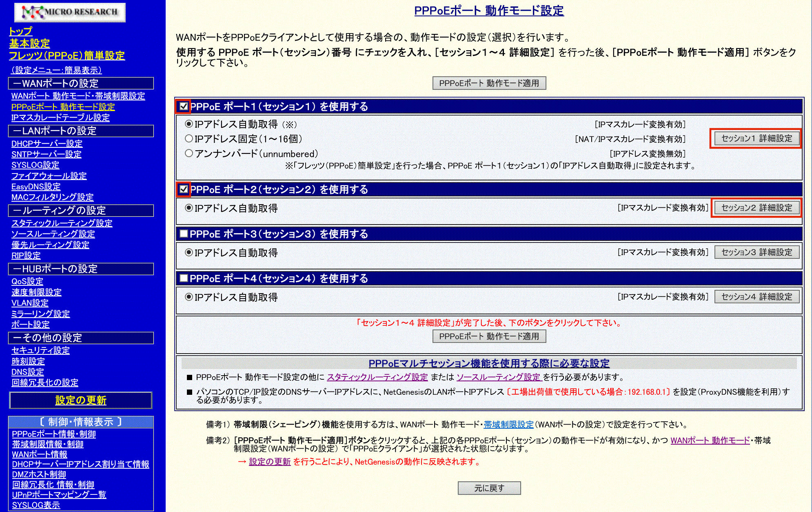Open UPnPポートマッピング一覧
The image size is (812, 512).
pos(59,494)
